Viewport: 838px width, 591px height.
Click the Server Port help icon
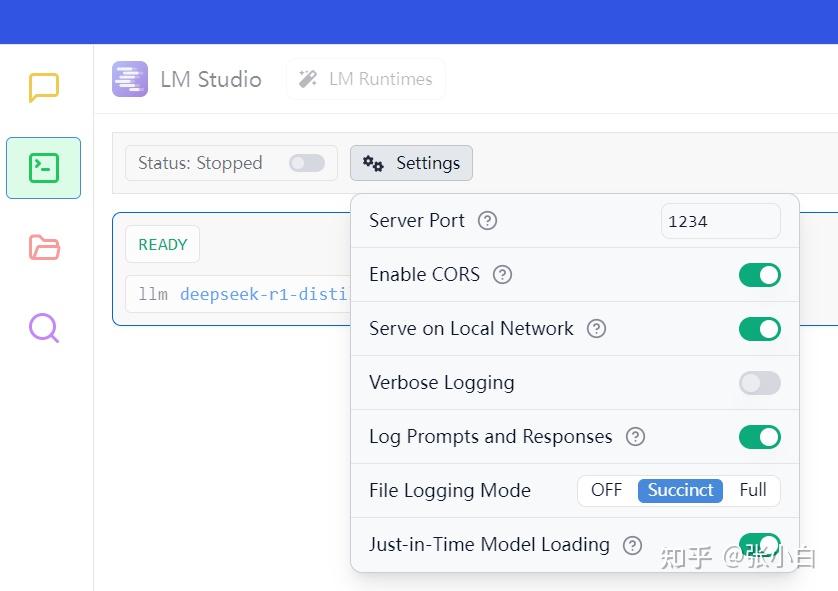coord(487,221)
